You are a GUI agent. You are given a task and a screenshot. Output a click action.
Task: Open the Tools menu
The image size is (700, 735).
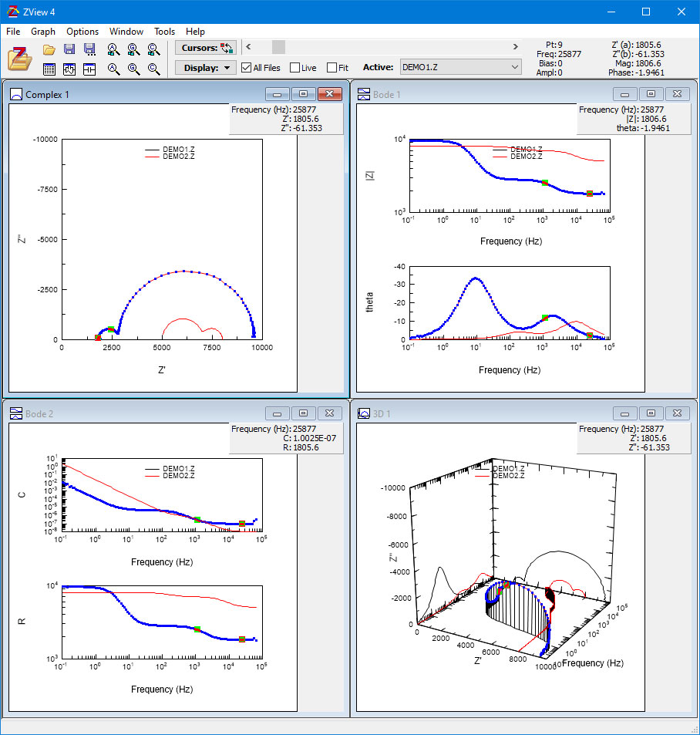(164, 32)
